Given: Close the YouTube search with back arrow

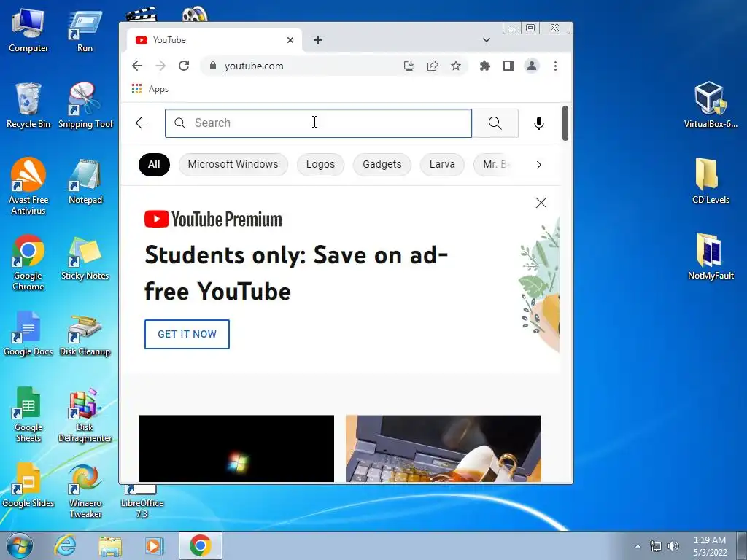Looking at the screenshot, I should tap(142, 122).
